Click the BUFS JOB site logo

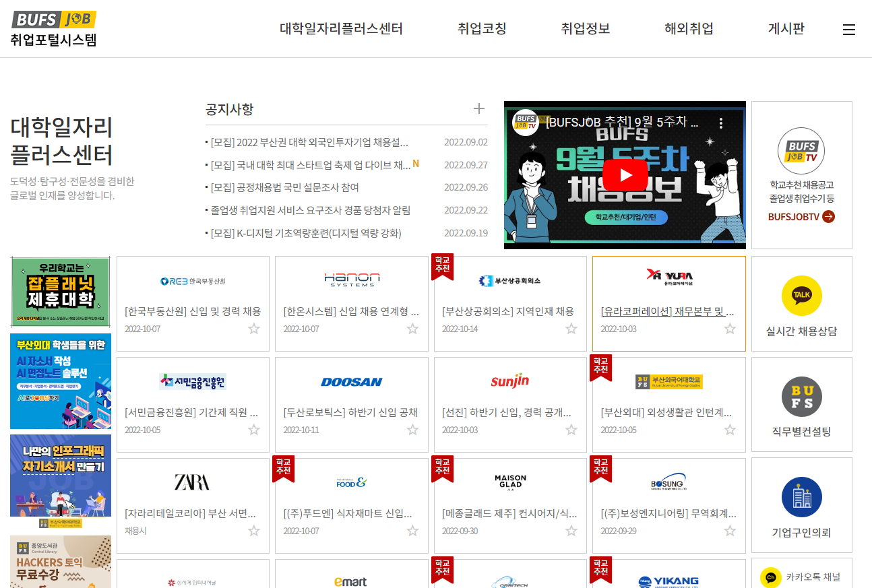coord(54,20)
